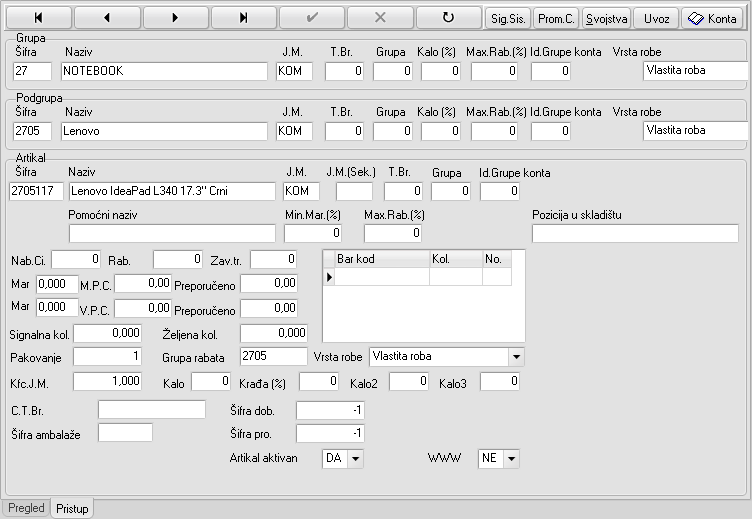Click the Pozicija u skladištu field
Viewport: 752px width, 519px height.
coord(635,233)
